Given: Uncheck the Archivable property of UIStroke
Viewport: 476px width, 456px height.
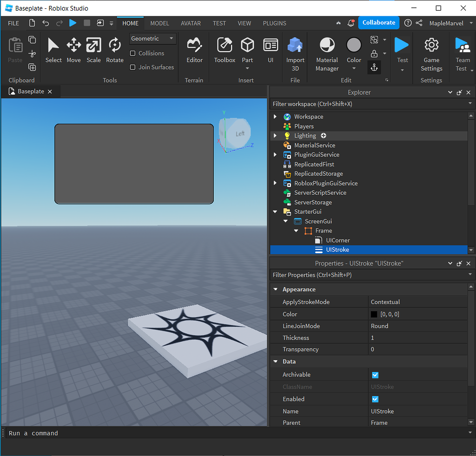Looking at the screenshot, I should point(375,375).
